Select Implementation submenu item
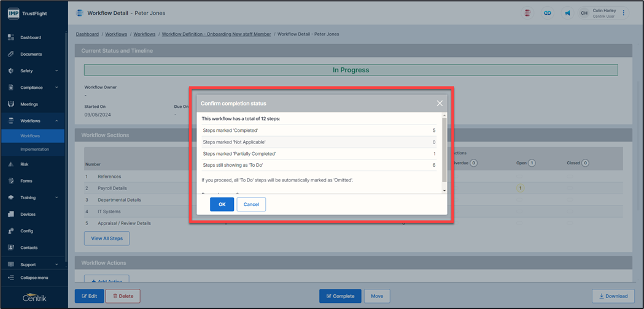 tap(34, 149)
